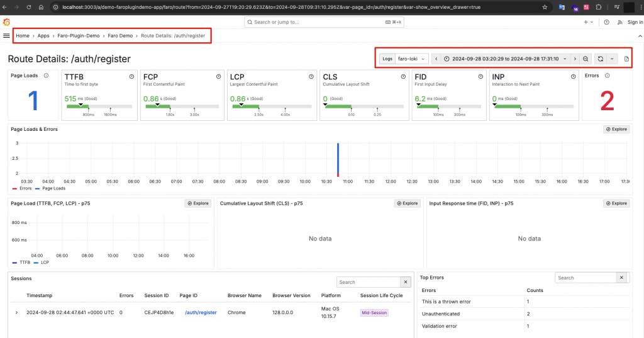Expand the session row CEJP4D8h1e

(16, 312)
